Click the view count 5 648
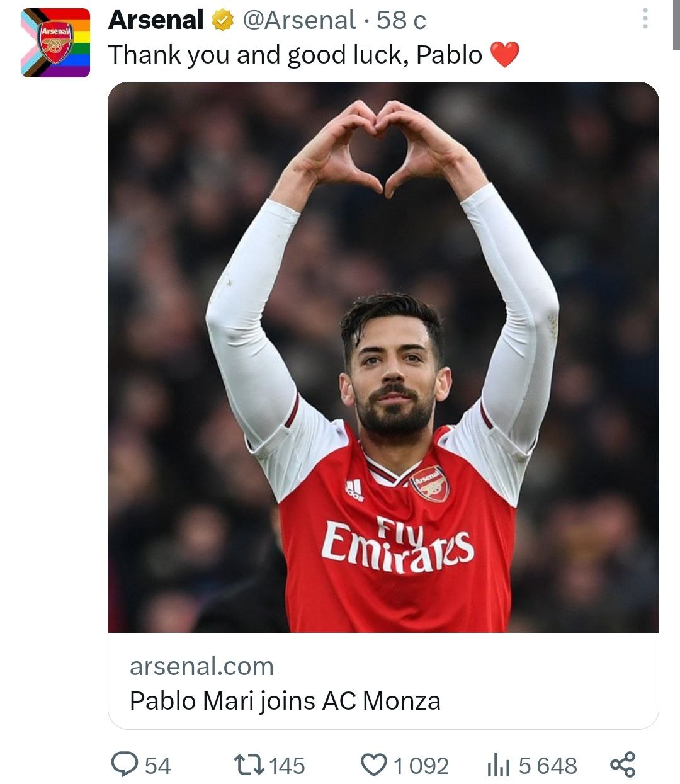680x784 pixels. point(548,766)
